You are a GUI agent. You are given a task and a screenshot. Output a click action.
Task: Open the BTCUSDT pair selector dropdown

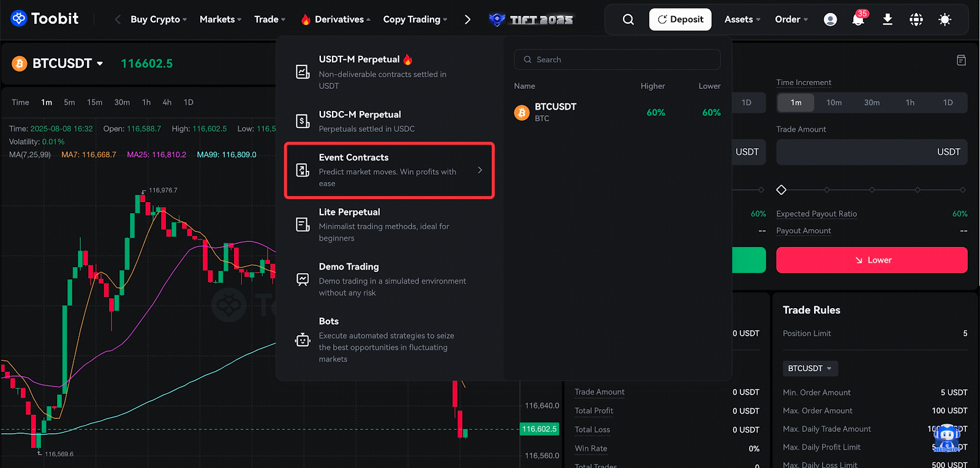tap(68, 63)
